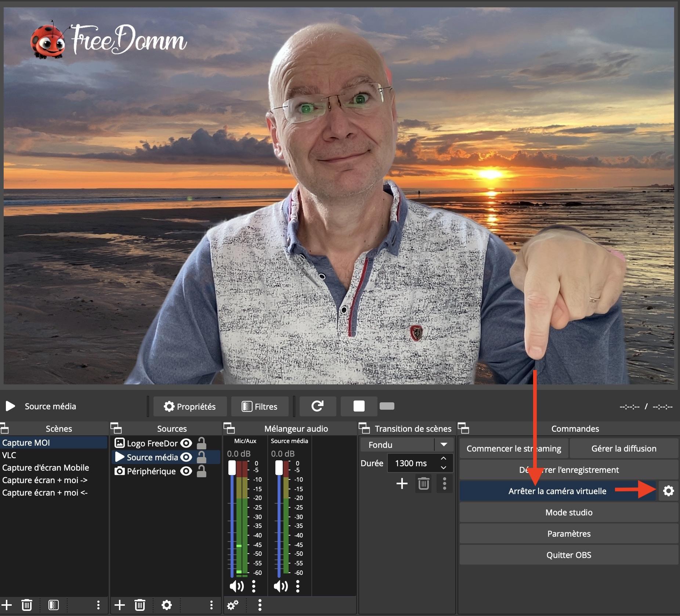Mute the Mic/Aux speaker icon
This screenshot has height=616, width=680.
point(236,586)
